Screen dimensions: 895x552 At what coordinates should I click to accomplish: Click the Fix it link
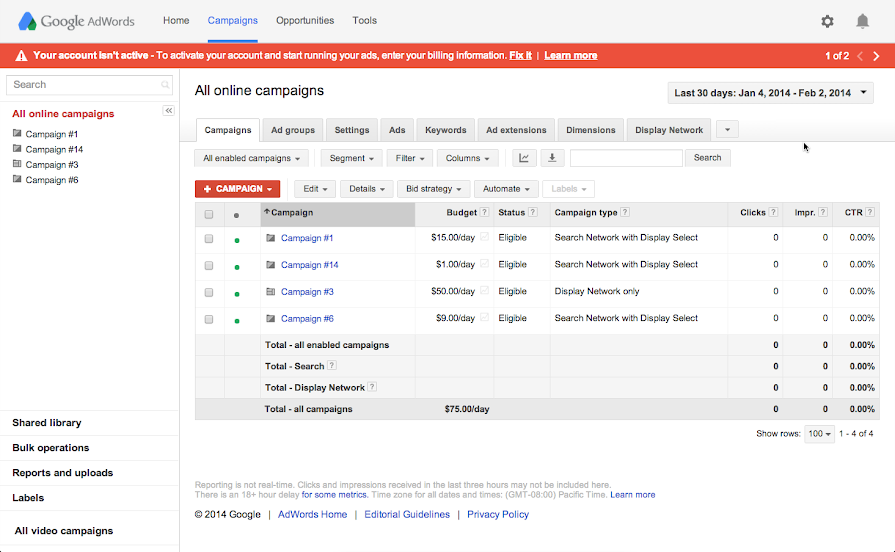click(520, 56)
